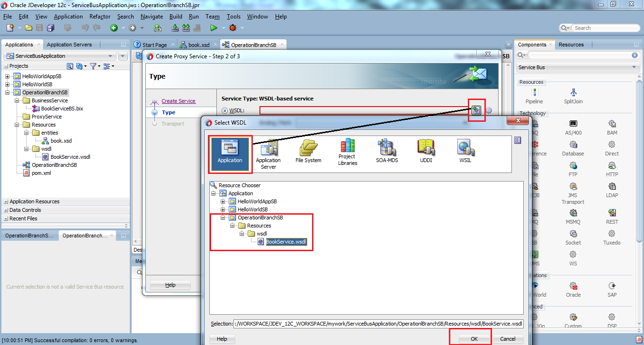Click the Rebuild project toolbar icon
The width and height of the screenshot is (644, 345).
pos(187,28)
